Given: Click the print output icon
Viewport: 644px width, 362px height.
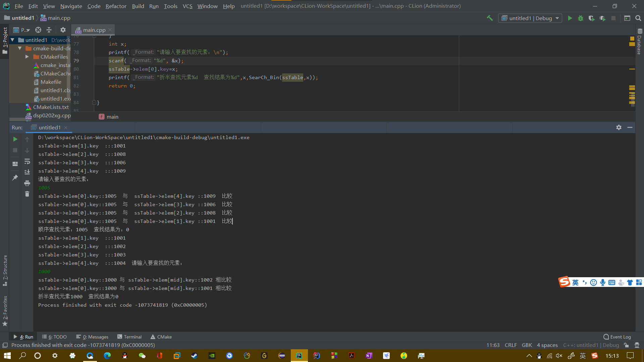Looking at the screenshot, I should [27, 183].
